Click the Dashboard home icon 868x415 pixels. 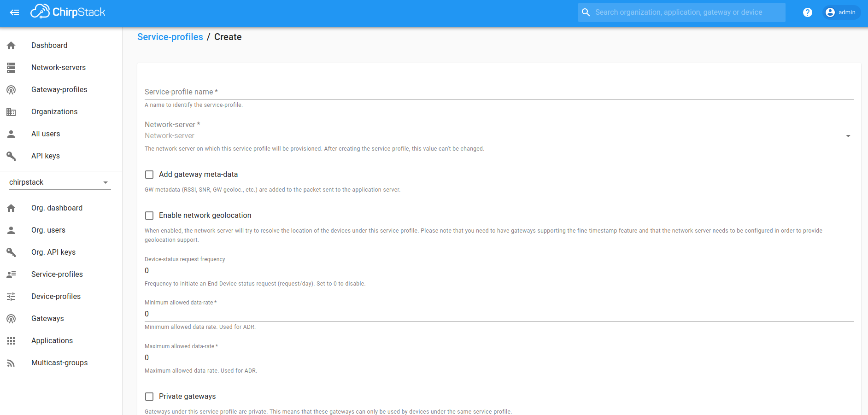(x=11, y=46)
